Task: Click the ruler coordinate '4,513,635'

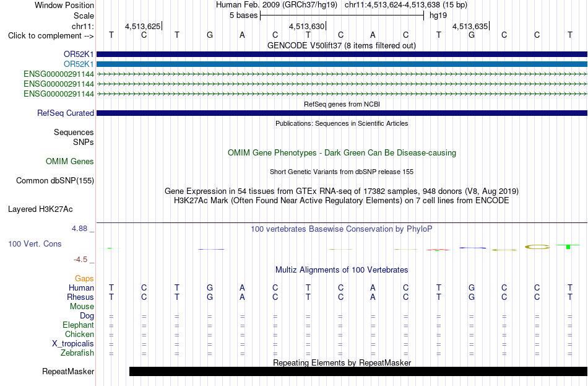Action: (470, 26)
